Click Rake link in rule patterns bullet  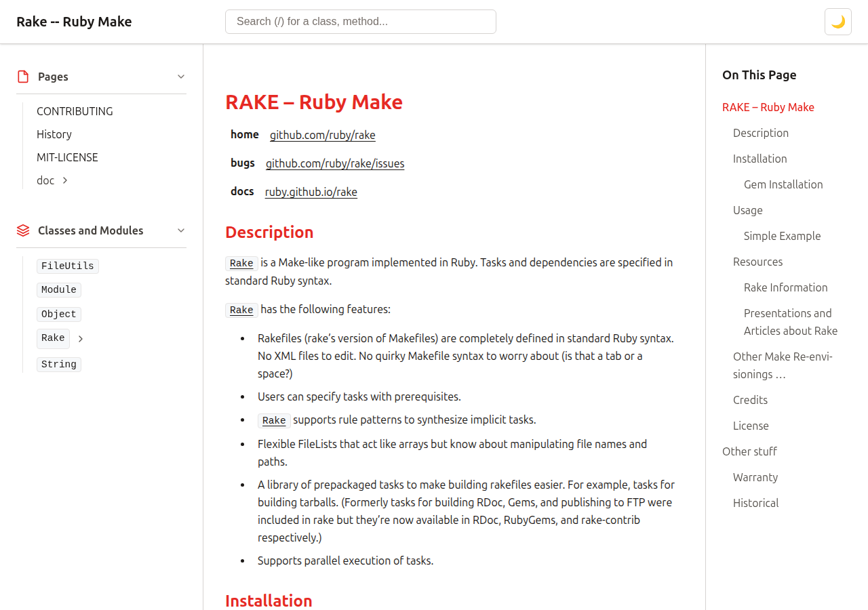click(274, 421)
